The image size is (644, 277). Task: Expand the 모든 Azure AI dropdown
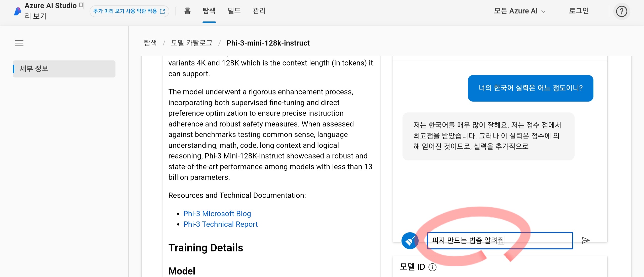(x=519, y=11)
